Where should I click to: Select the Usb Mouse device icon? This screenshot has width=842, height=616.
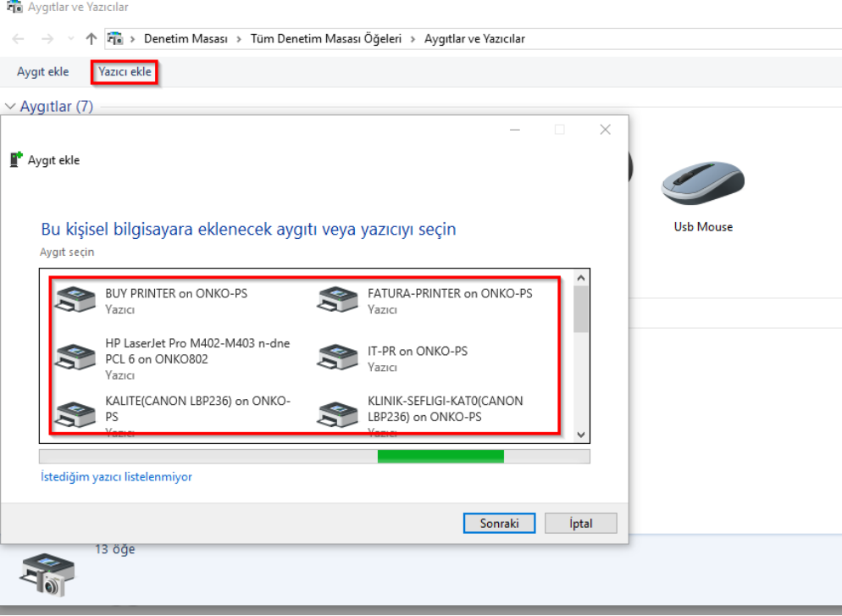coord(703,183)
